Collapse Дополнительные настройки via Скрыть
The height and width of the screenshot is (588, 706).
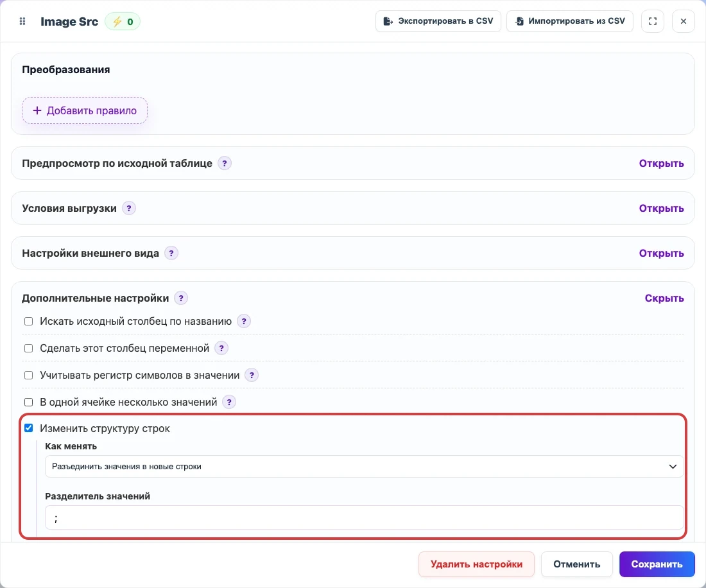click(664, 298)
